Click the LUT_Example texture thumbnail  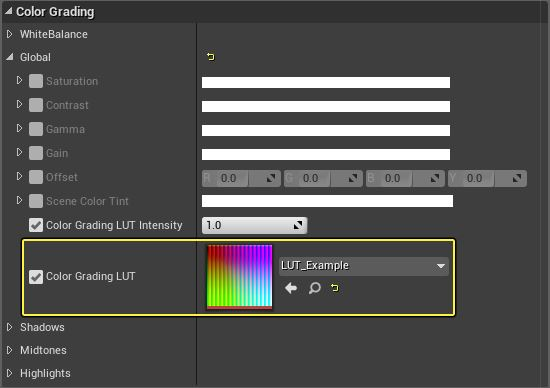240,277
